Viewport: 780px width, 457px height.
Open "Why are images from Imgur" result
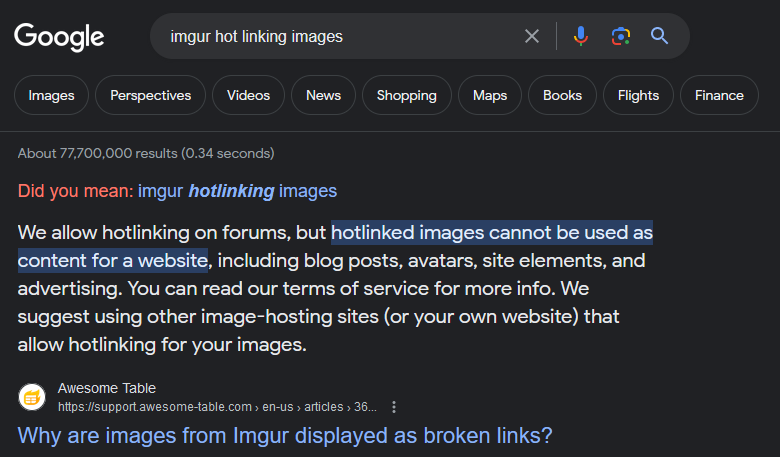(x=285, y=436)
